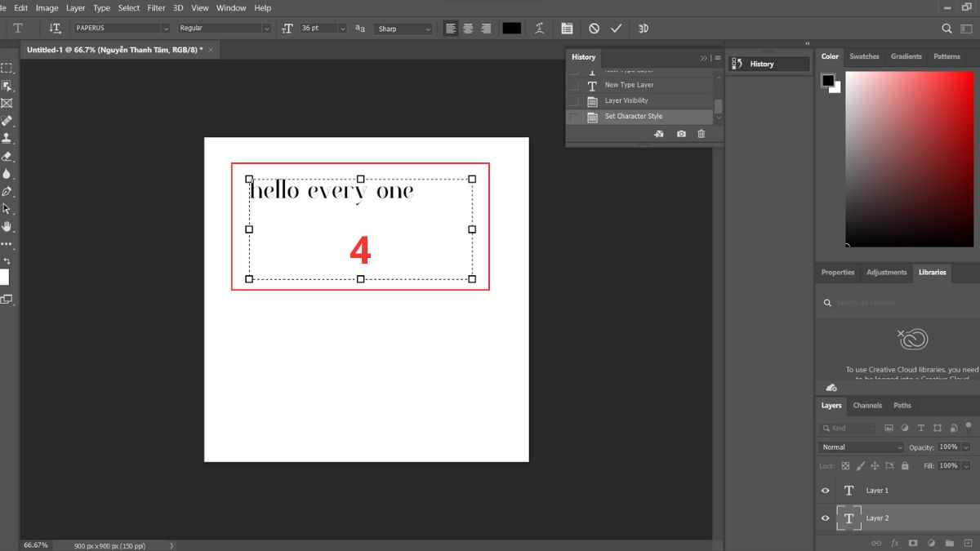Open the warp text dialog from options bar
The image size is (980, 551).
pyautogui.click(x=539, y=28)
